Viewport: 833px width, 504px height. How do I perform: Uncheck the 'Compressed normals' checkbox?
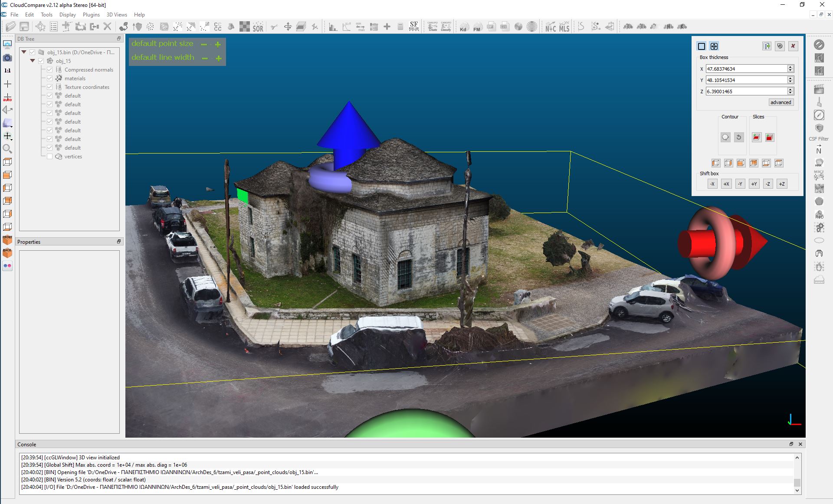click(x=49, y=70)
